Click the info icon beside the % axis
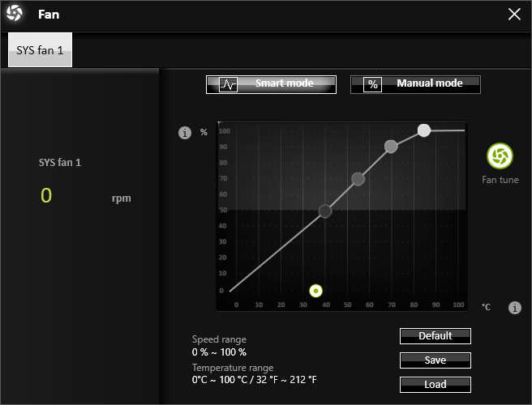 (185, 133)
